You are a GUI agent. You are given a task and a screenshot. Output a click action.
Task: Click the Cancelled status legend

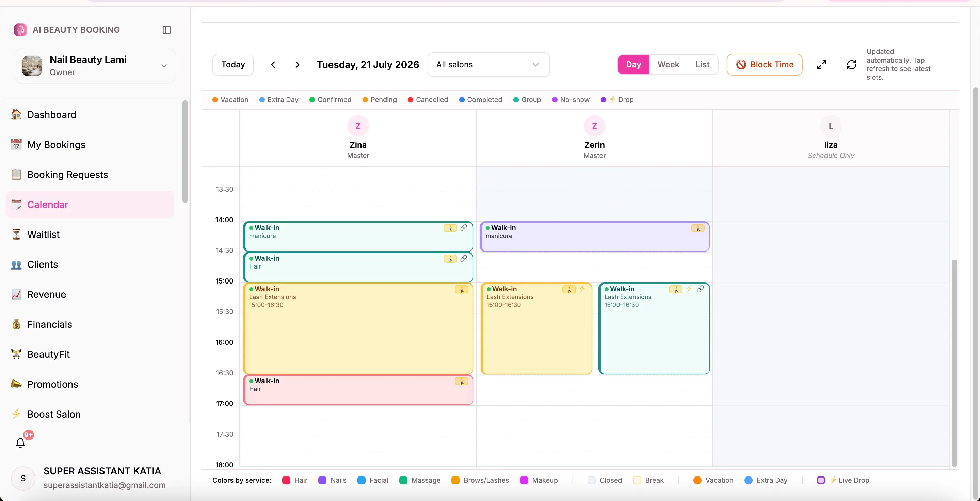tap(428, 100)
